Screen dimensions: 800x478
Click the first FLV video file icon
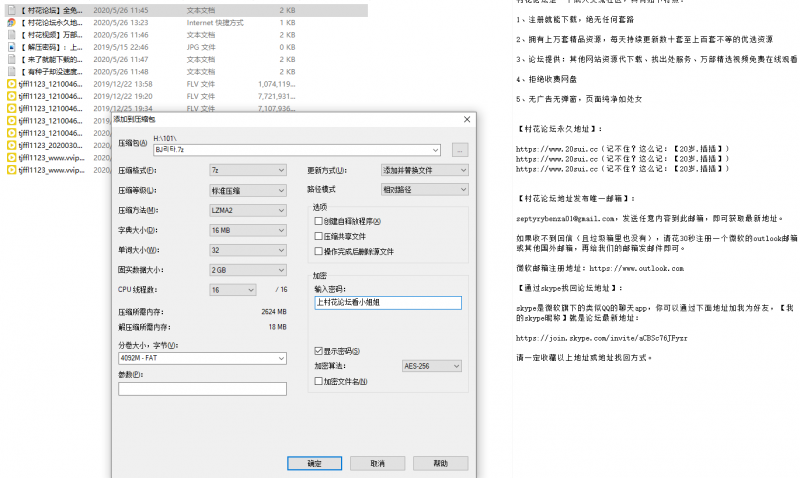click(11, 83)
